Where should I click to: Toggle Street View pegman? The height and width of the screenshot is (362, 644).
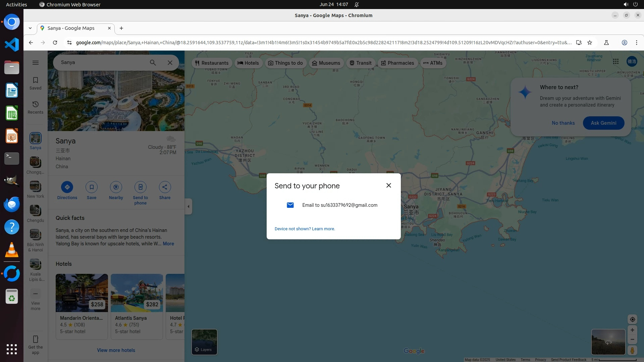[632, 351]
